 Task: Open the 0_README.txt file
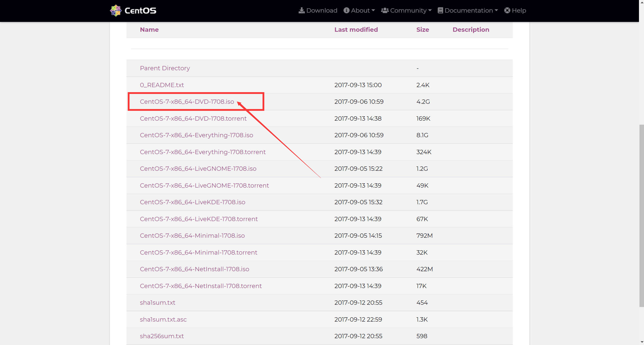tap(162, 85)
